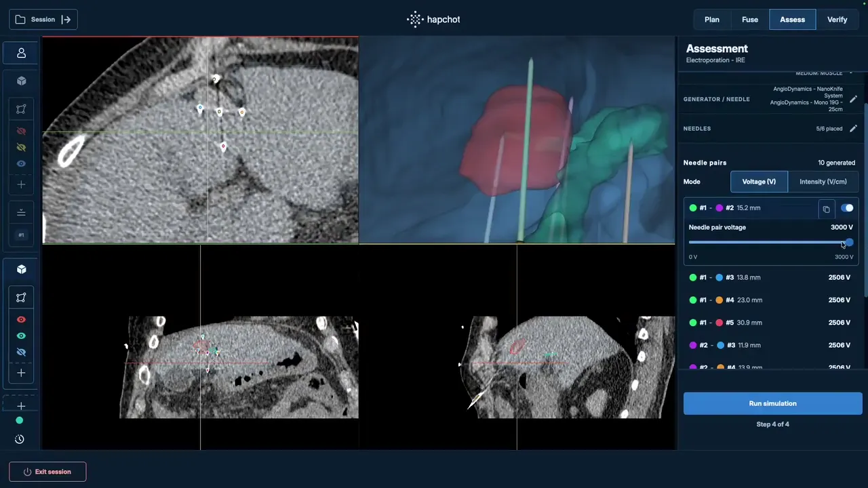The height and width of the screenshot is (488, 868).
Task: Click the orange needle marker in axial CT
Action: [242, 112]
